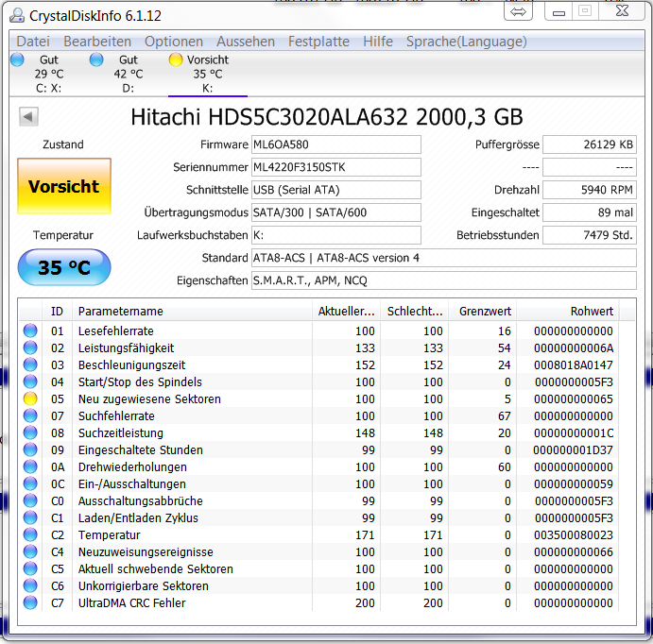Click the ID column header
This screenshot has width=653, height=644.
(57, 312)
